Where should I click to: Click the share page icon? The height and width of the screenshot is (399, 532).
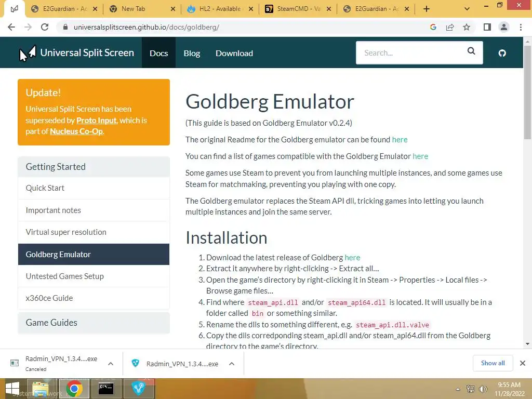coord(450,27)
